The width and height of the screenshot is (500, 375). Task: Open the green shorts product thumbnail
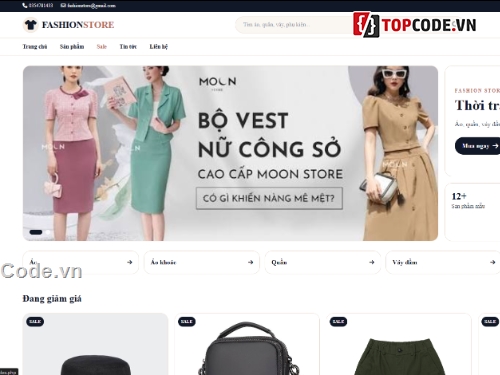pos(399,344)
